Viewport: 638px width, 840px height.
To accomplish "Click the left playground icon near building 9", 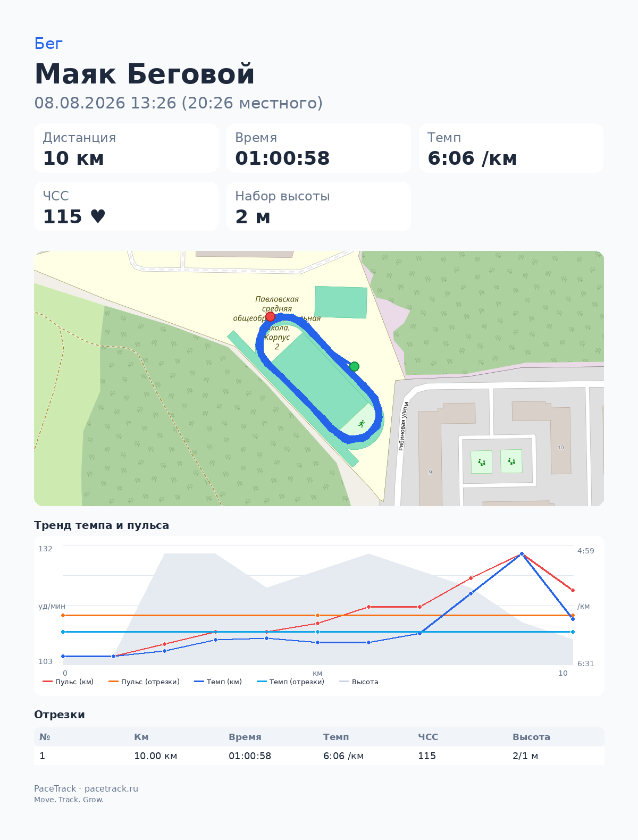I will 482,462.
